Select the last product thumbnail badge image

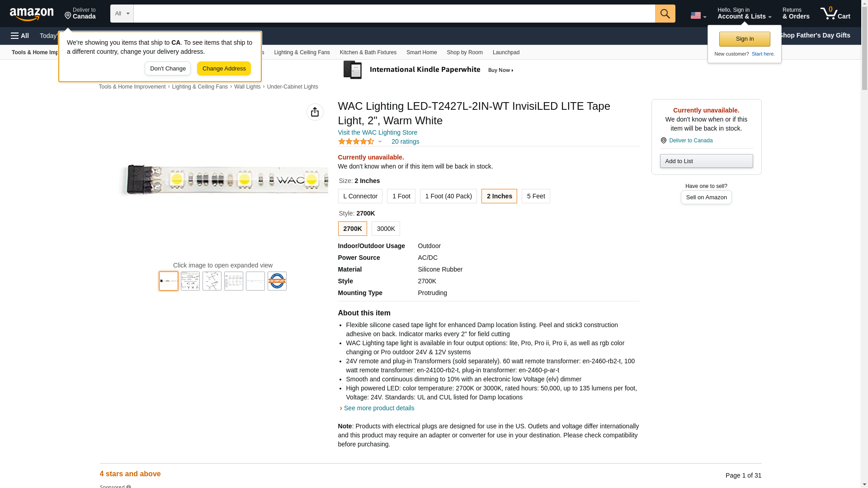point(277,281)
